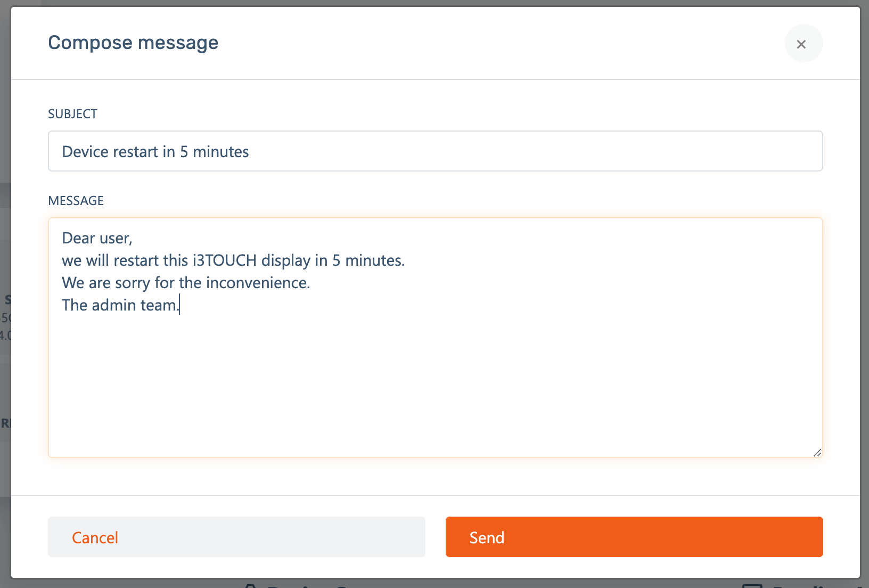Grab the Message textarea resize handle
The image size is (869, 588).
[x=817, y=453]
